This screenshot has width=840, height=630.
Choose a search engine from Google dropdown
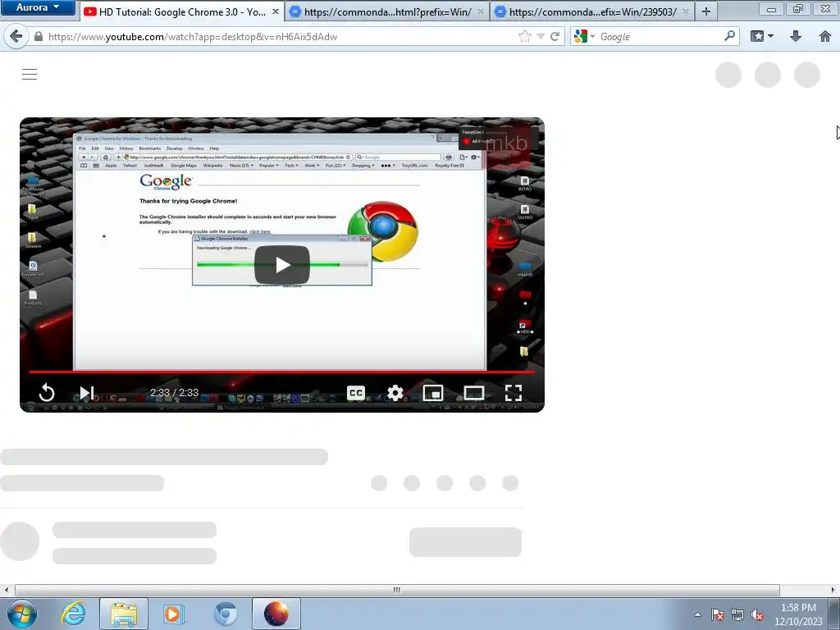(x=584, y=36)
